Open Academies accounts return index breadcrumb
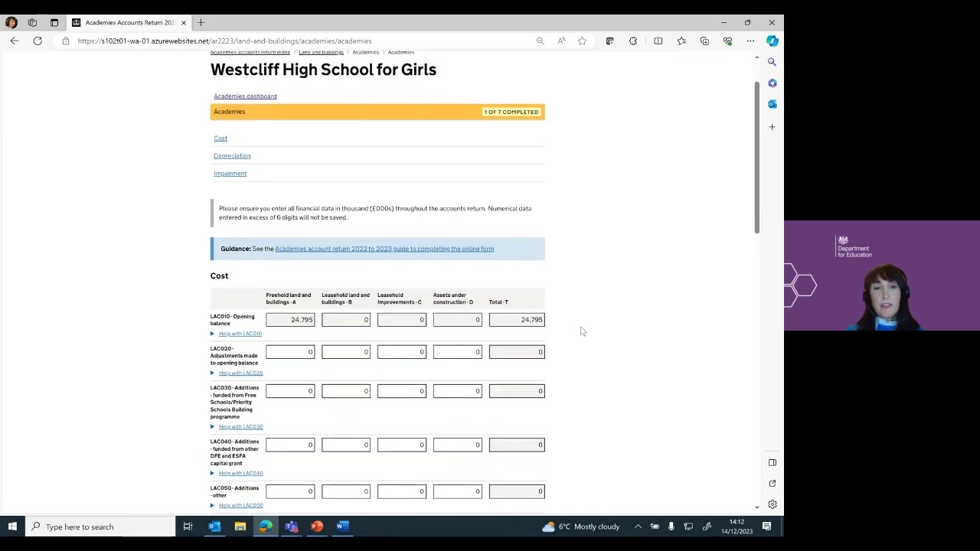This screenshot has height=551, width=980. point(250,52)
